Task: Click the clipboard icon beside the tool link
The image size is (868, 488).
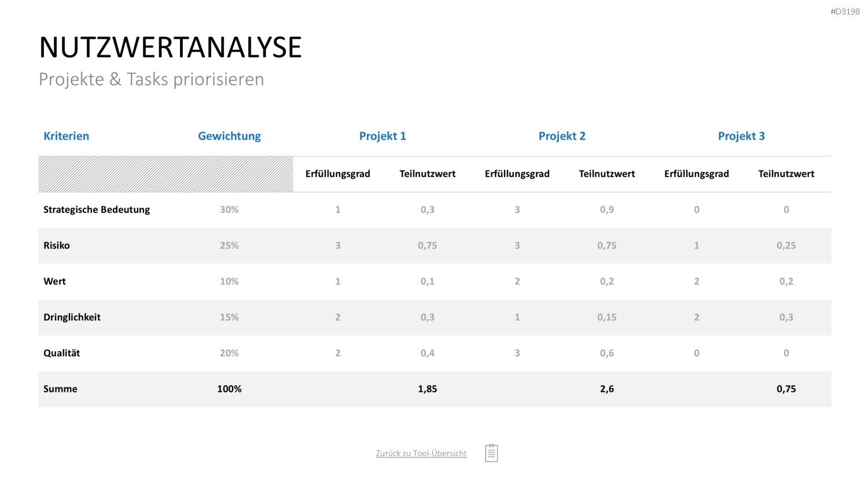Action: [491, 453]
